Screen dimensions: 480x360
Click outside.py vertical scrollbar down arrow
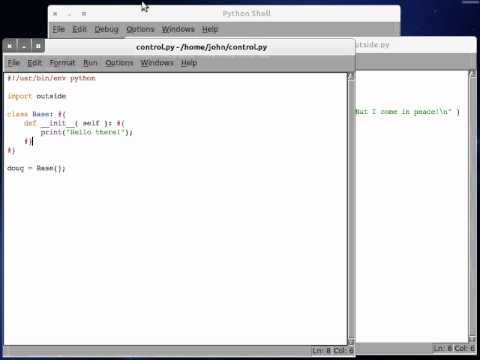pos(472,339)
